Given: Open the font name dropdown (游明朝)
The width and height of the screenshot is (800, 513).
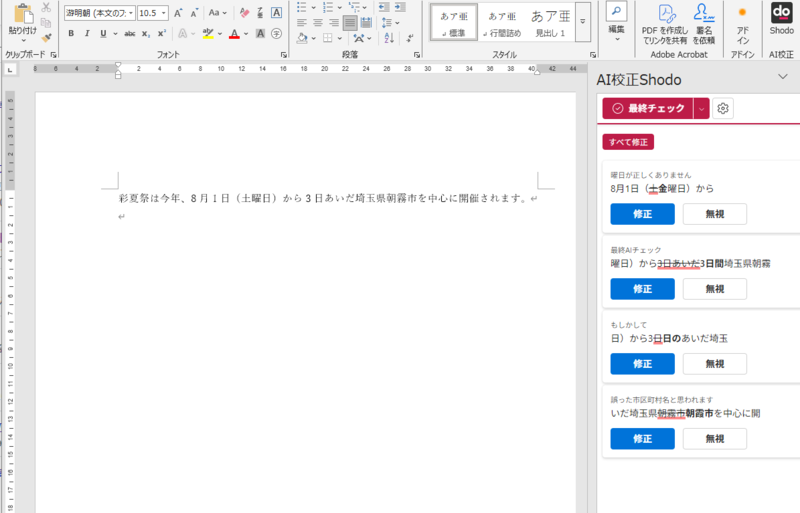Looking at the screenshot, I should [x=131, y=13].
